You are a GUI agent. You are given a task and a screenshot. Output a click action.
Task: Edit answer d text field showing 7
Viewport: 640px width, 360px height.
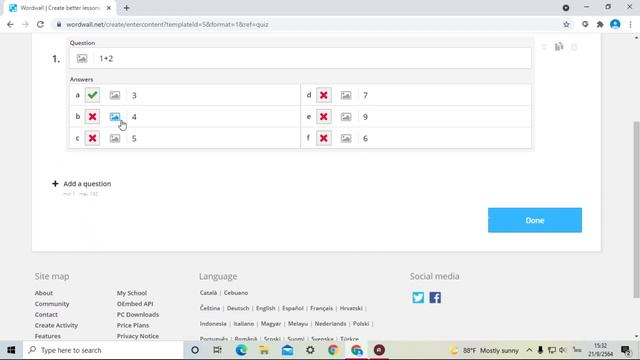click(x=445, y=95)
